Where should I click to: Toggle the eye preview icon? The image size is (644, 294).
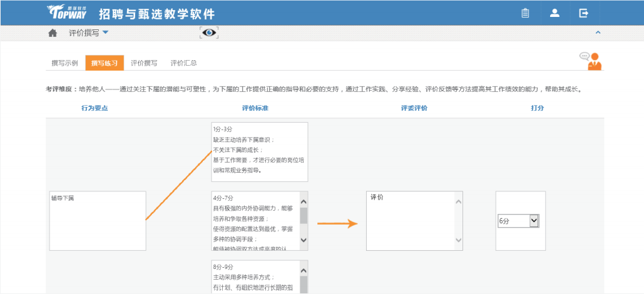(x=209, y=33)
